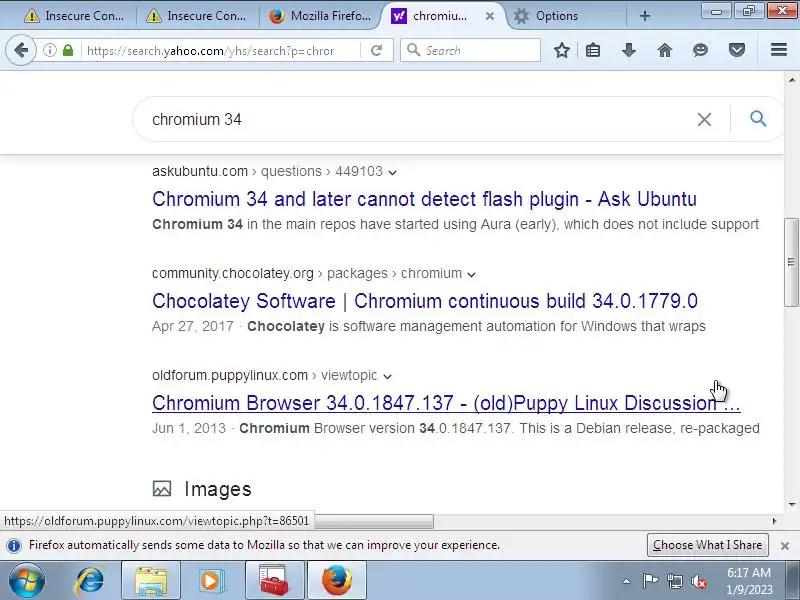Open the Firefox hamburger menu
This screenshot has height=600, width=800.
click(x=779, y=49)
